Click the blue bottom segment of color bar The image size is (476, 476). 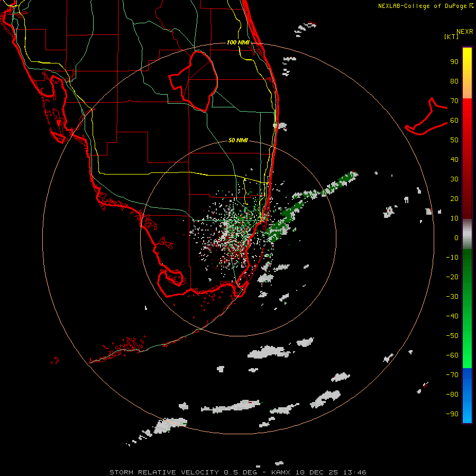pyautogui.click(x=467, y=396)
